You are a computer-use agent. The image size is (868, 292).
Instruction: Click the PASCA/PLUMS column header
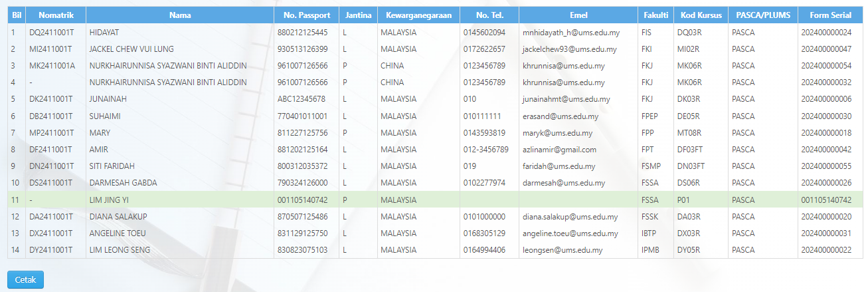coord(762,15)
